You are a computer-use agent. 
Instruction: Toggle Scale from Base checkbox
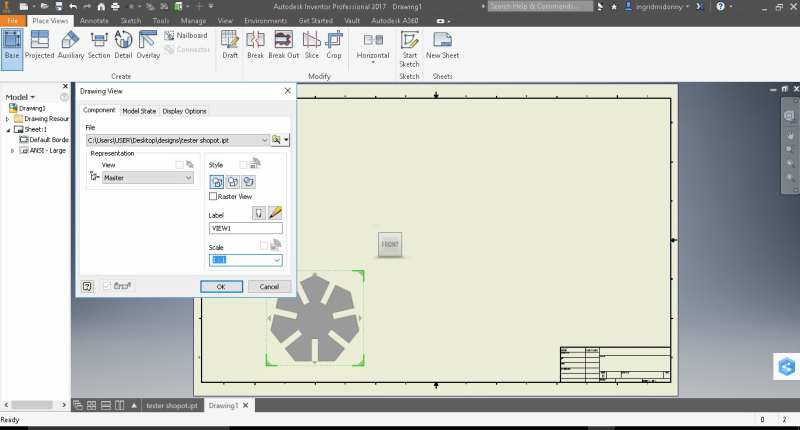point(264,246)
